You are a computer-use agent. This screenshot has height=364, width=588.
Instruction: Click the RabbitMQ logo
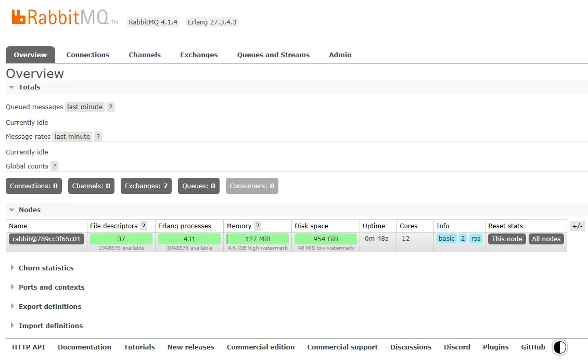pos(65,17)
